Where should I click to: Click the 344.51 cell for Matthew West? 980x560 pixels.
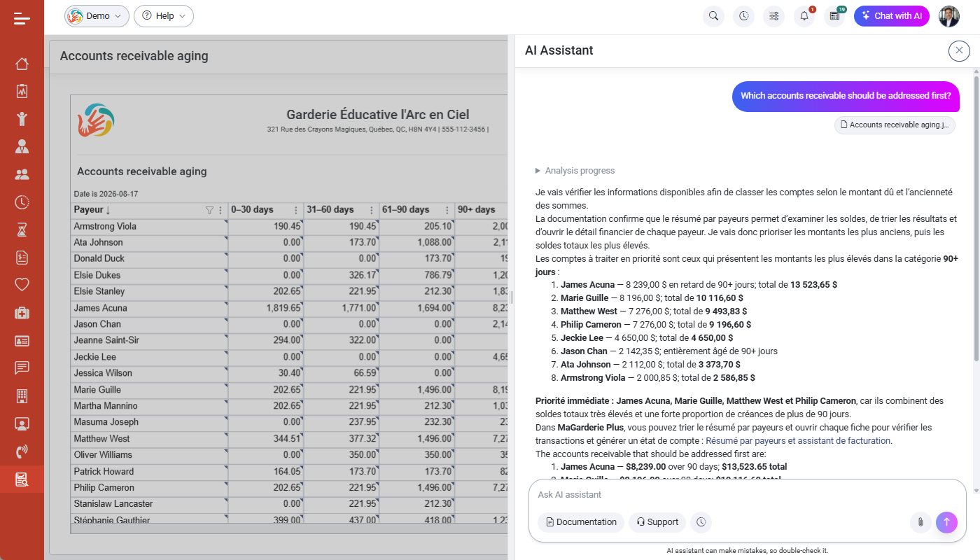click(266, 439)
